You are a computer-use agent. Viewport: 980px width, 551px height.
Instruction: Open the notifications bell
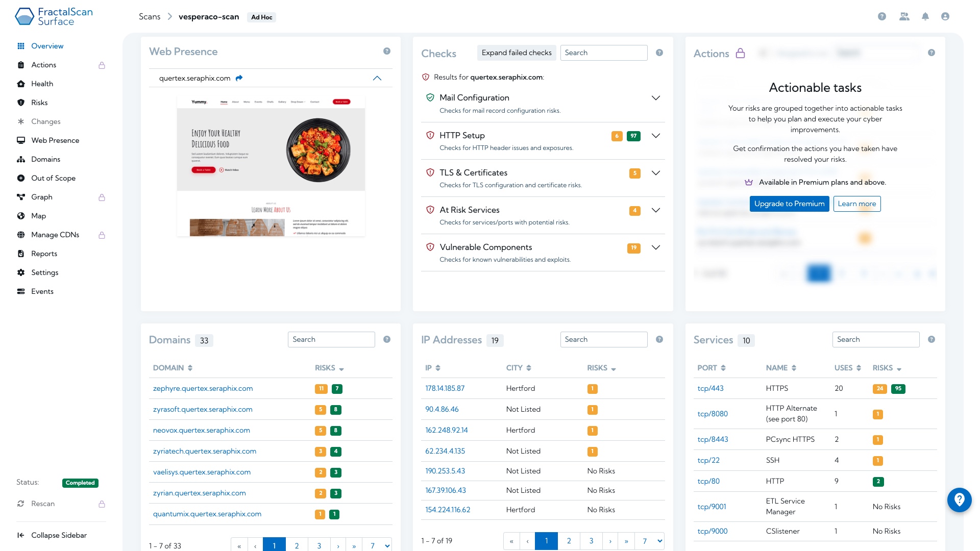point(925,16)
